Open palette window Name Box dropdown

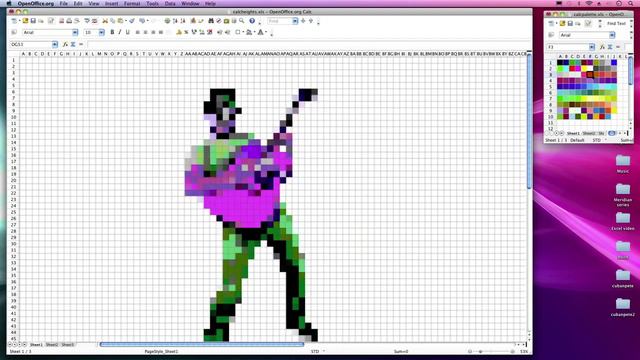pyautogui.click(x=591, y=47)
